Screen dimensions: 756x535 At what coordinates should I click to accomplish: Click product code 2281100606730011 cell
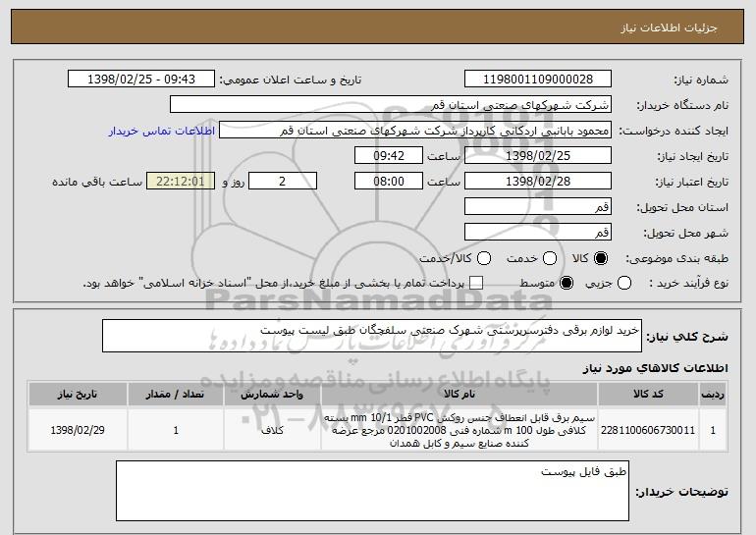(x=648, y=430)
